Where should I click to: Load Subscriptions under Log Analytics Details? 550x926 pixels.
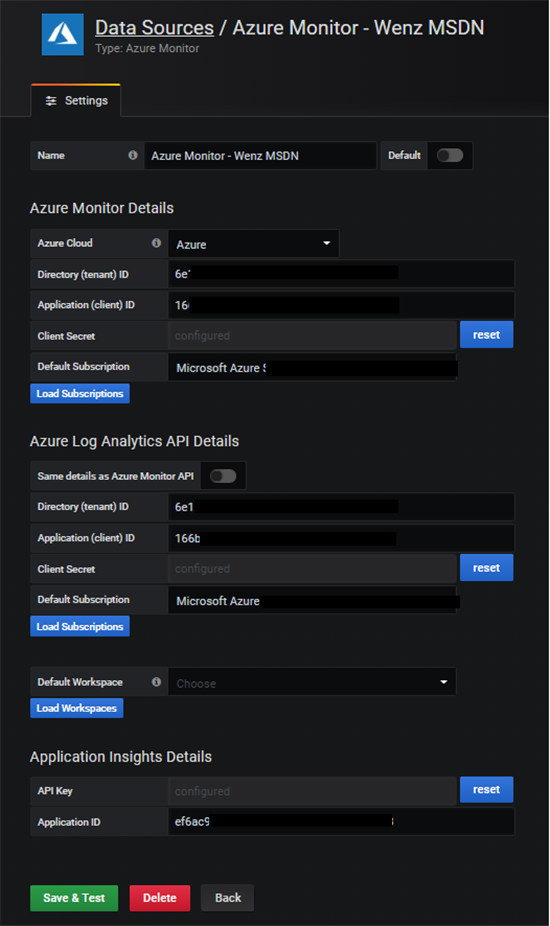pyautogui.click(x=80, y=627)
